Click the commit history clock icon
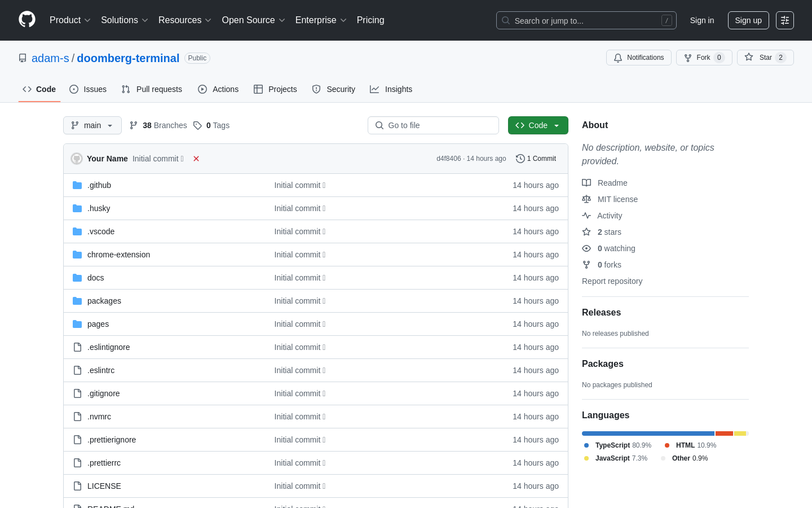 pyautogui.click(x=520, y=159)
